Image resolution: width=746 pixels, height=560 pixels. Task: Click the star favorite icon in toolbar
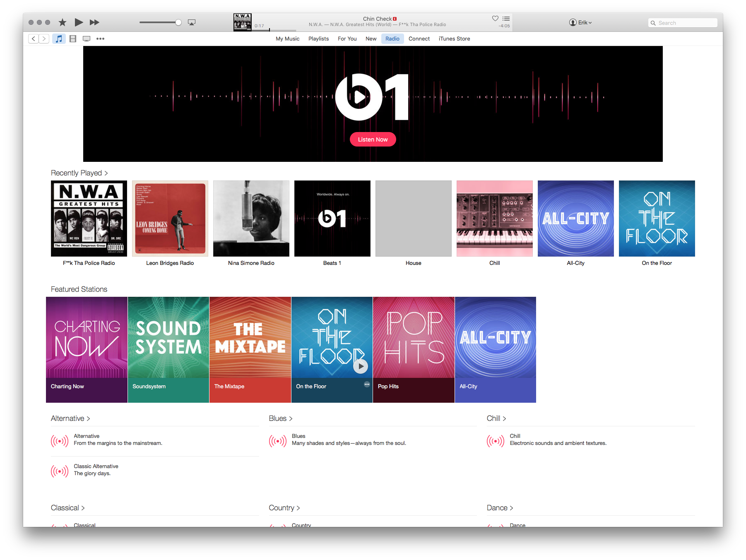[x=63, y=22]
